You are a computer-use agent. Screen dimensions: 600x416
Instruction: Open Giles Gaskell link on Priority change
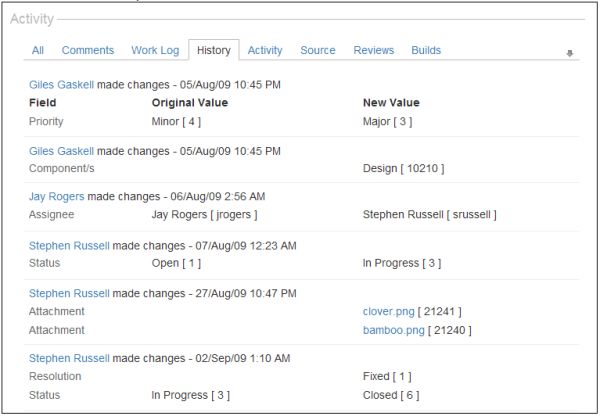[62, 85]
